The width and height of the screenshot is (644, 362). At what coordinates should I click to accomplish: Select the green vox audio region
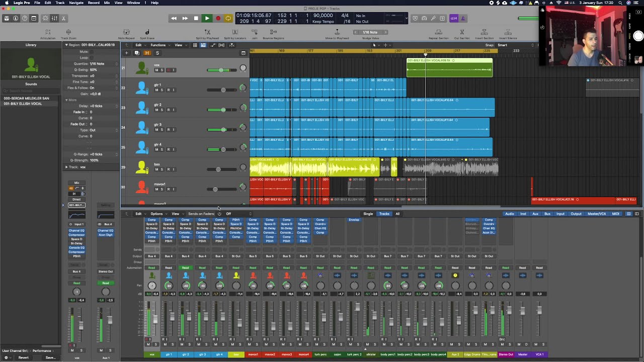pos(449,68)
